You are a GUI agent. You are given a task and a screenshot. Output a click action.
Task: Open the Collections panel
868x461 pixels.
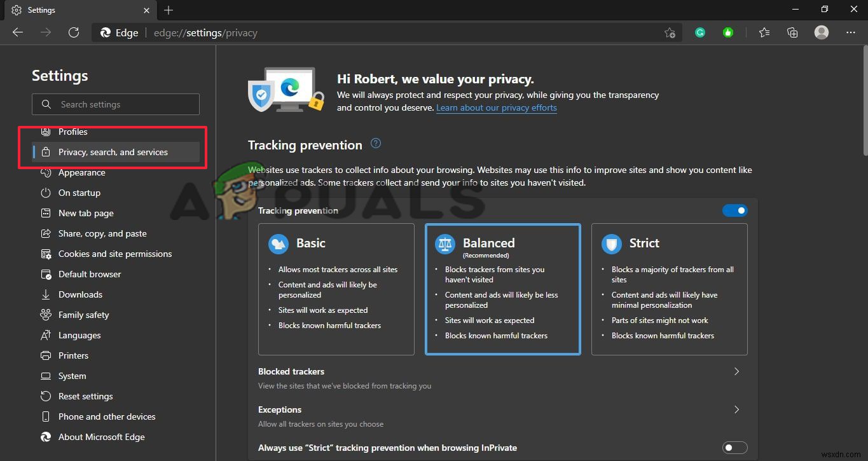(x=792, y=32)
